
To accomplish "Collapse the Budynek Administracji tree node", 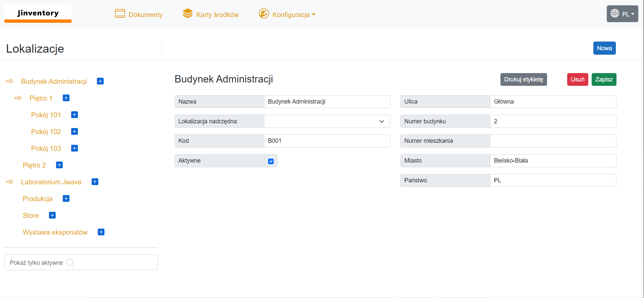I will (9, 81).
